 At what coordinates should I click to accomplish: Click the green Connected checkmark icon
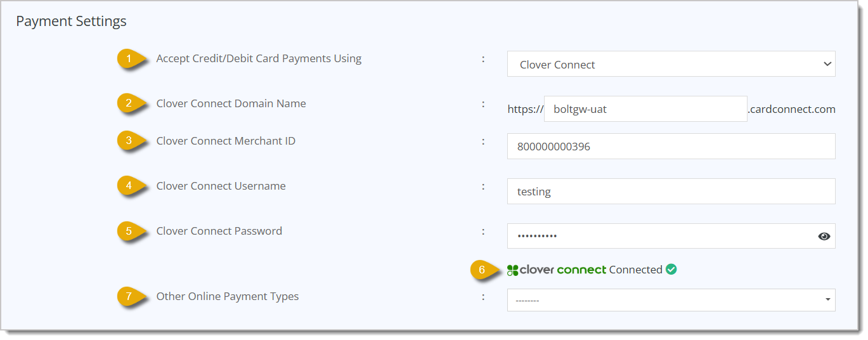point(671,270)
